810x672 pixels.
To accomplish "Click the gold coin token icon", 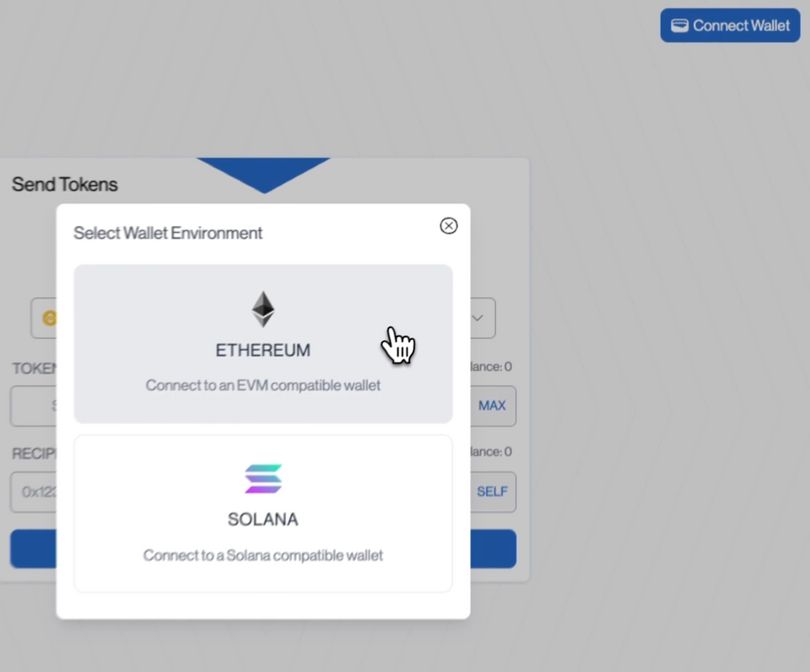I will 50,318.
